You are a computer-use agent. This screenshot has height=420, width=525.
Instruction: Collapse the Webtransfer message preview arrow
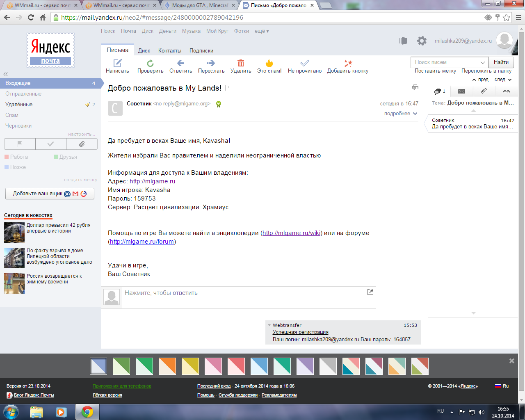pyautogui.click(x=269, y=325)
